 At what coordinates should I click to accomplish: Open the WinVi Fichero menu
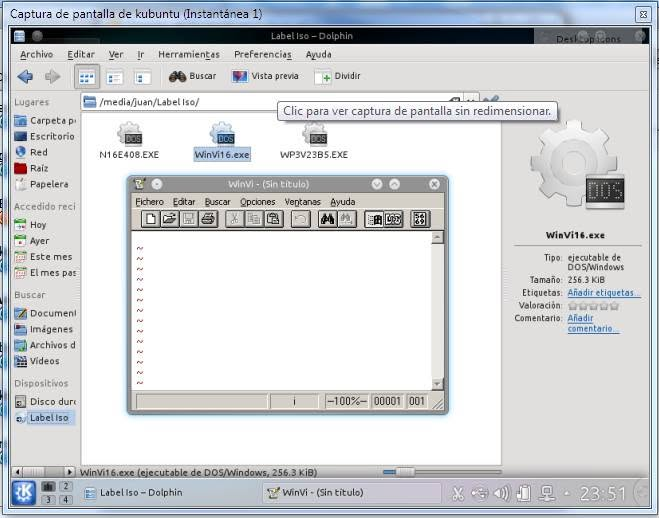coord(149,202)
